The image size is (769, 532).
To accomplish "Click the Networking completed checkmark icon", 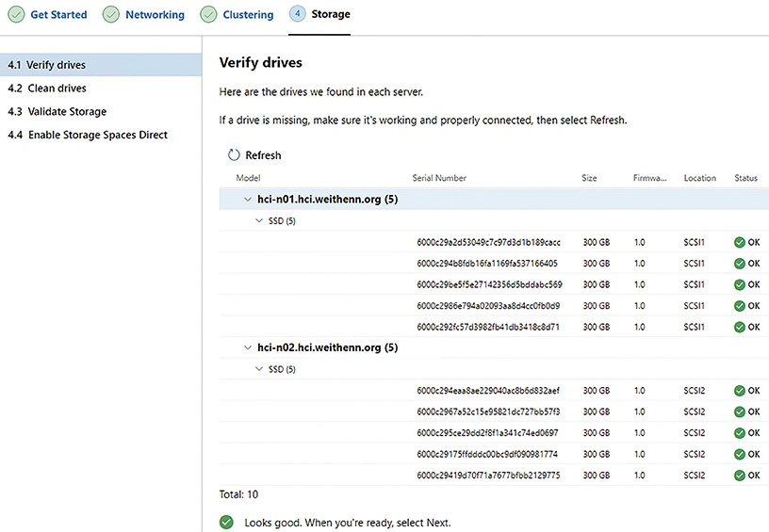I will 111,14.
